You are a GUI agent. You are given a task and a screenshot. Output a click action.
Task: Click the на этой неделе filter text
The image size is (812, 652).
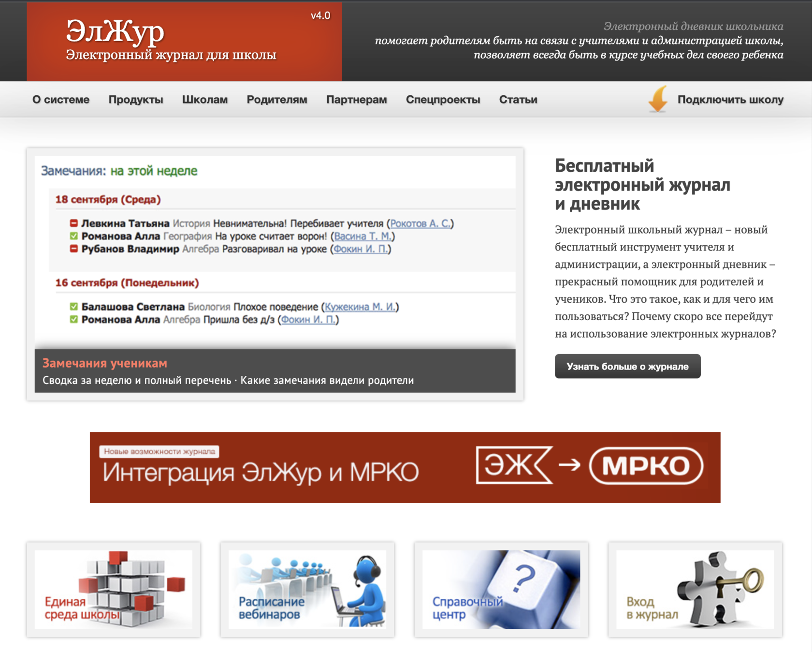154,171
